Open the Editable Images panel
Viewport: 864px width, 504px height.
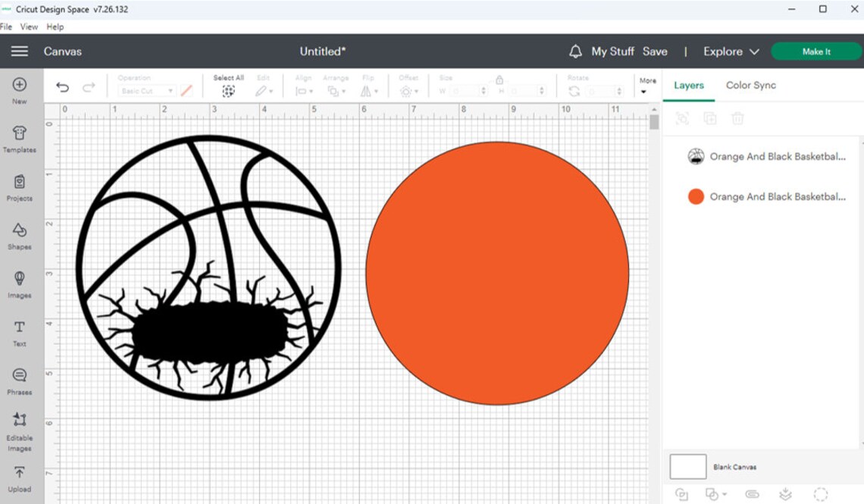click(x=19, y=432)
